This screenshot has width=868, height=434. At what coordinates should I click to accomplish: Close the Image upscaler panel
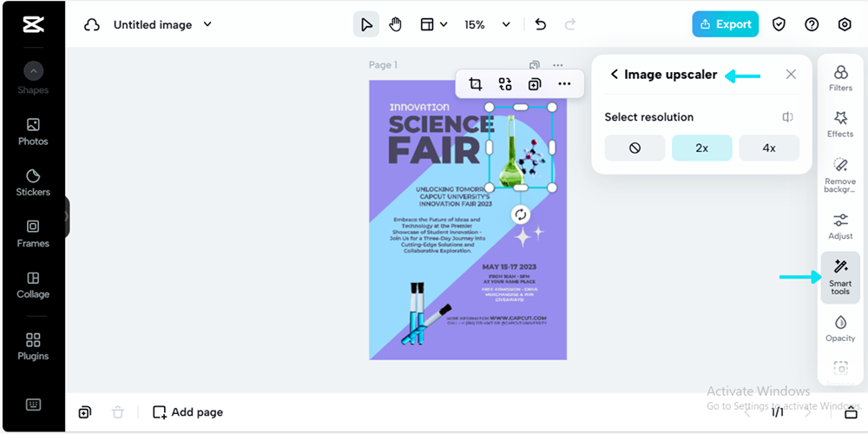click(791, 74)
